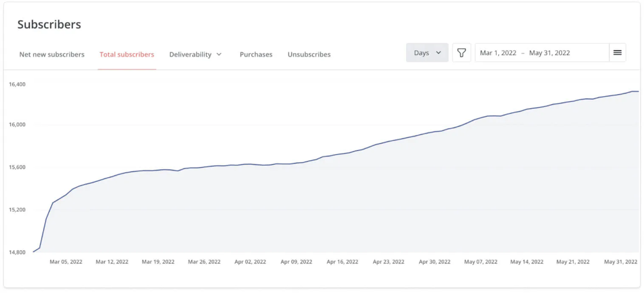644x293 pixels.
Task: Click the Mar 05, 2022 axis label
Action: [66, 262]
